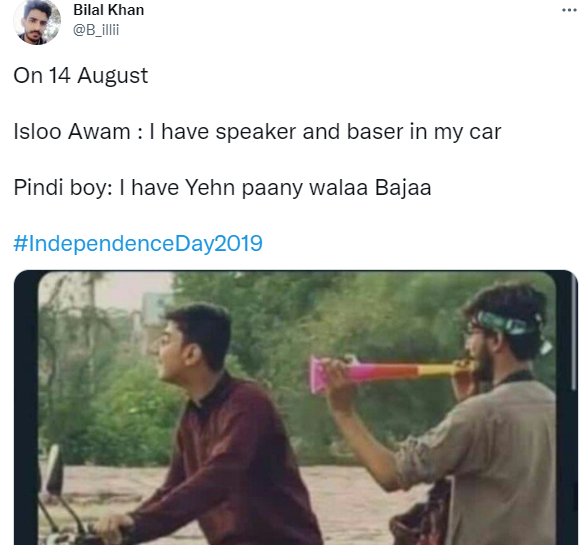Click the 'Isloo Awam' speaker sentence

pyautogui.click(x=257, y=131)
